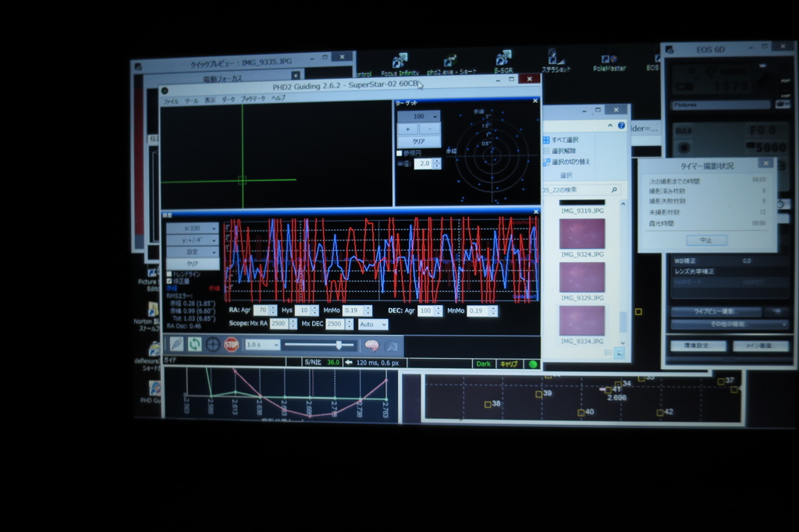Open the 100 dropdown in target panel
The image size is (799, 532).
418,116
